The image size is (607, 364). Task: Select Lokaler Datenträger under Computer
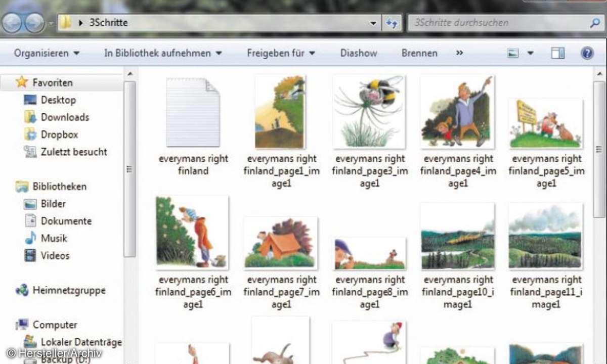(x=81, y=342)
